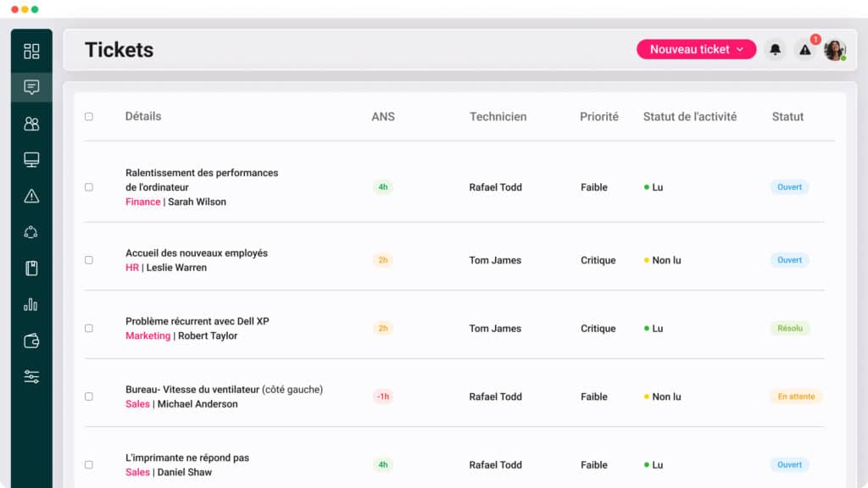Open the user profile avatar
The width and height of the screenshot is (868, 488).
coord(835,50)
